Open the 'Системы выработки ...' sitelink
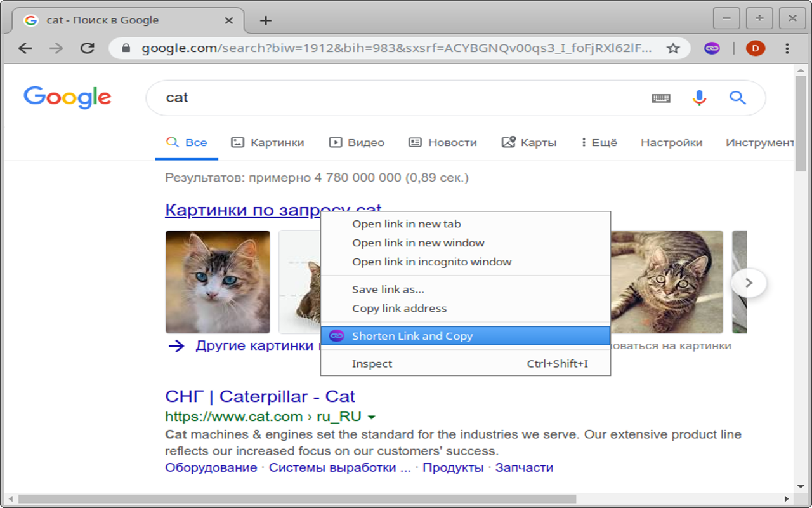The image size is (812, 508). [340, 468]
